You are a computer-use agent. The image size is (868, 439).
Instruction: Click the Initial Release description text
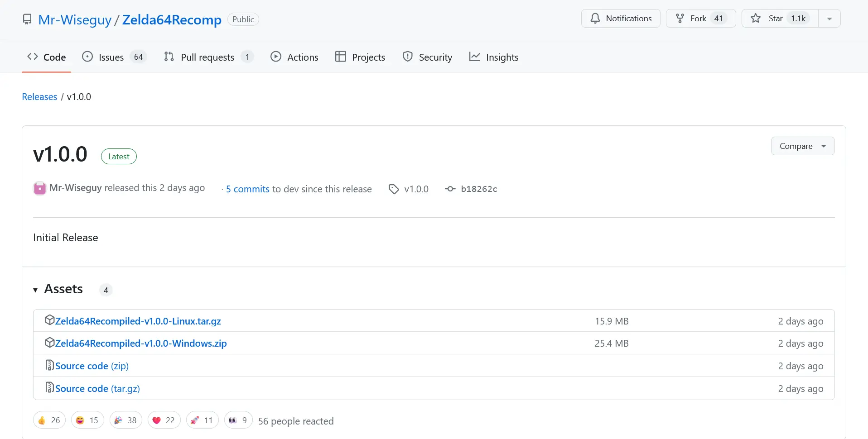click(66, 238)
